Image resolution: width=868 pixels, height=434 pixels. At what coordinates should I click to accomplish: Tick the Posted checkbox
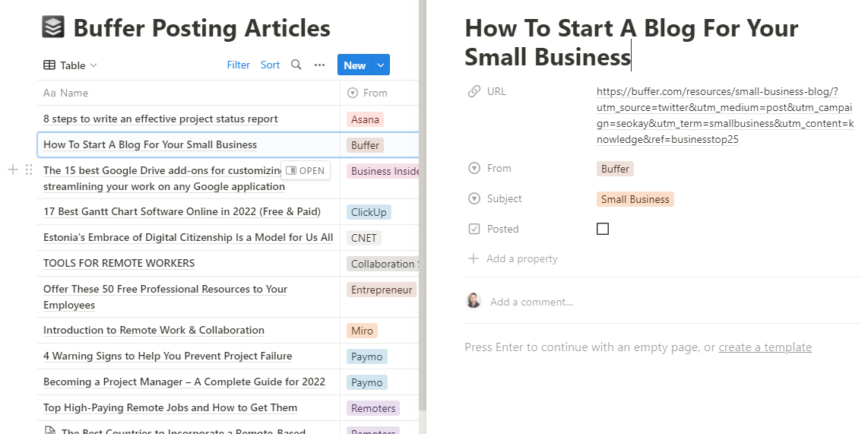[x=603, y=229]
